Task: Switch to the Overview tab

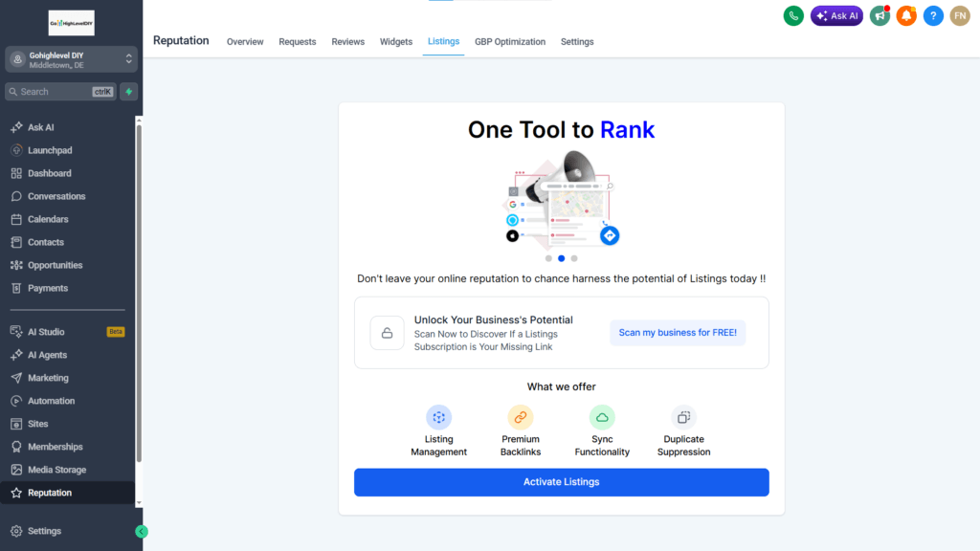Action: [245, 42]
